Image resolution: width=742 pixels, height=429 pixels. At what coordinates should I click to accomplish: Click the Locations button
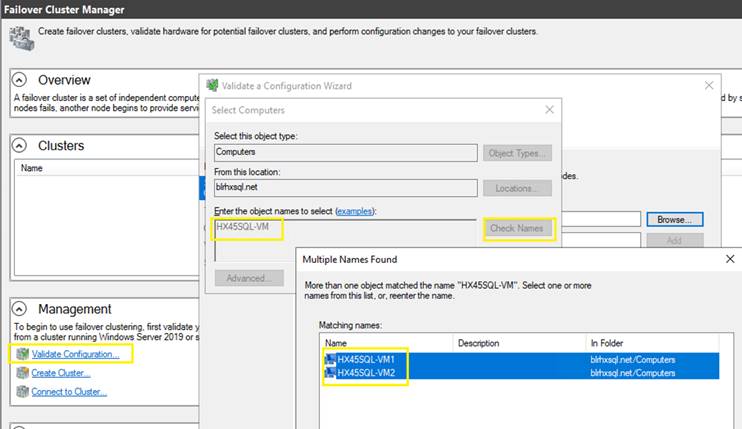coord(517,188)
